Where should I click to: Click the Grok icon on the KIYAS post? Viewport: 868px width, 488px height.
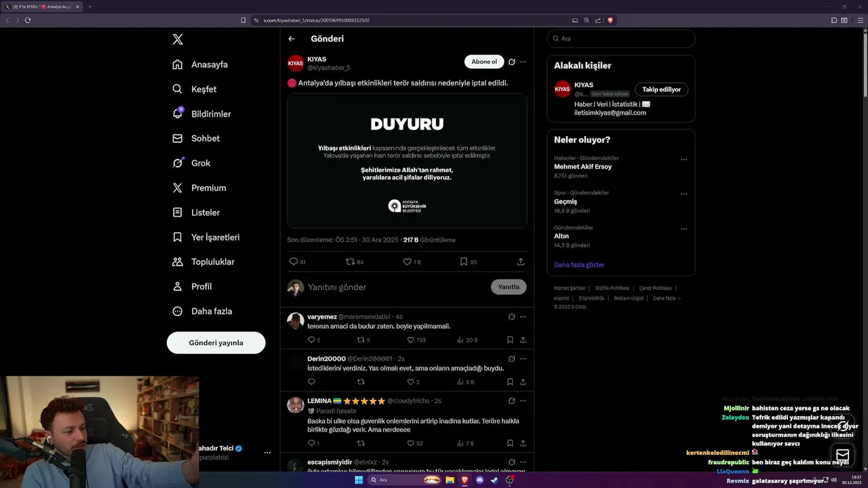click(512, 62)
